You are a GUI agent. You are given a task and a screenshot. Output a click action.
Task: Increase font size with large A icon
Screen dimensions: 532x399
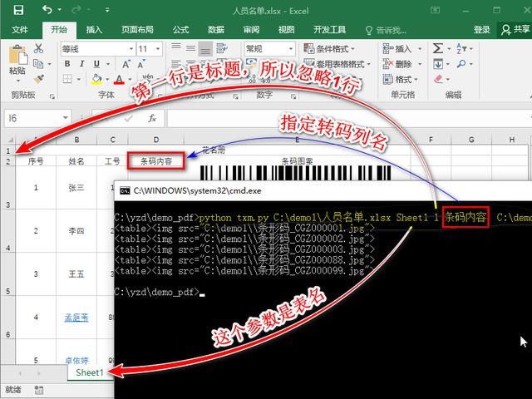point(126,64)
